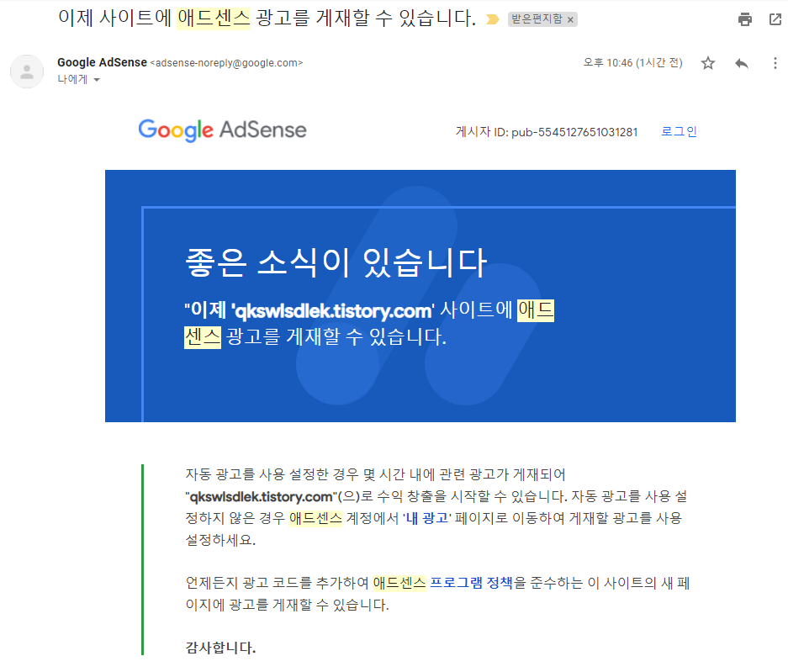788x672 pixels.
Task: Click the email subject line text
Action: (x=267, y=19)
